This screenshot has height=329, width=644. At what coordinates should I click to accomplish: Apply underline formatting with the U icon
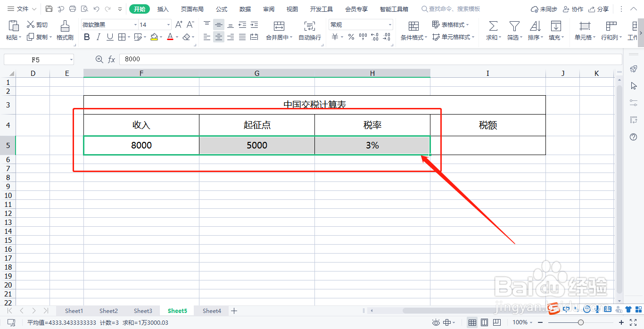110,37
